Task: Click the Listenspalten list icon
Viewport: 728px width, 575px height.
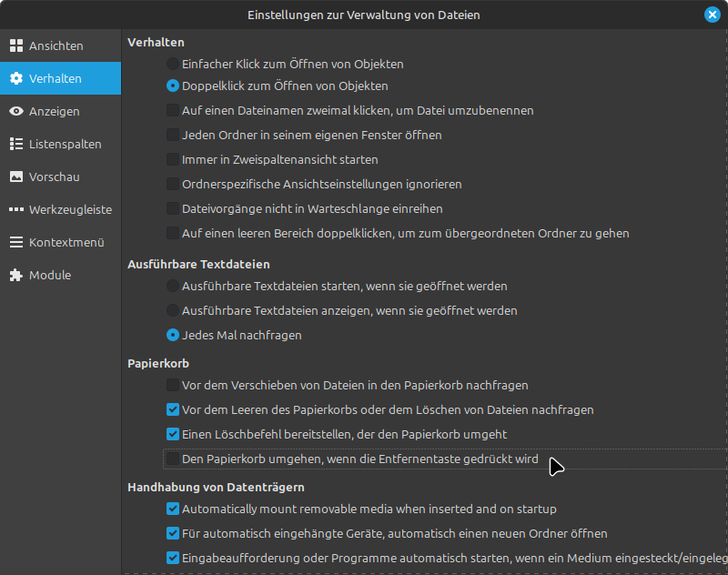Action: pyautogui.click(x=15, y=144)
